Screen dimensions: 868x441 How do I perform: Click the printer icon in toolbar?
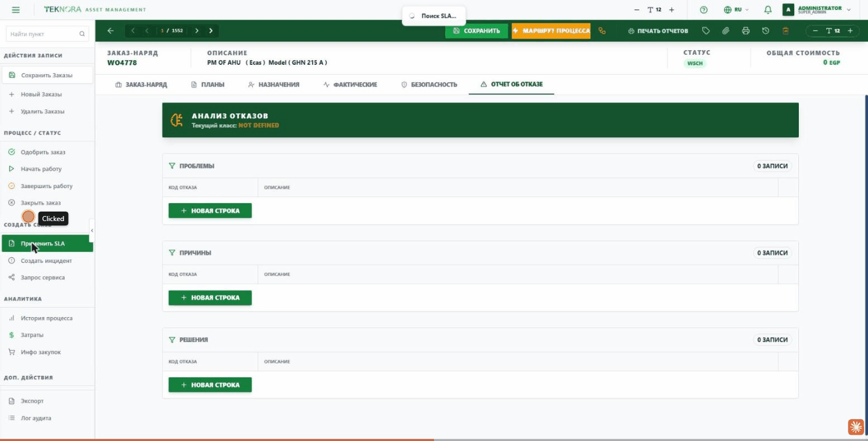746,31
